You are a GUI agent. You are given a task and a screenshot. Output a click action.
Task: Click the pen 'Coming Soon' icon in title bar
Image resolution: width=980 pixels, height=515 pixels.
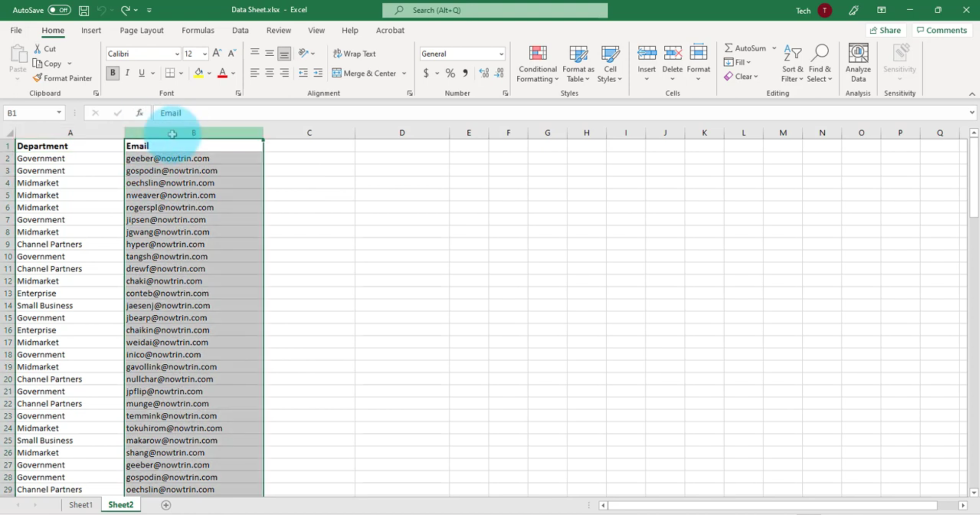(x=853, y=10)
